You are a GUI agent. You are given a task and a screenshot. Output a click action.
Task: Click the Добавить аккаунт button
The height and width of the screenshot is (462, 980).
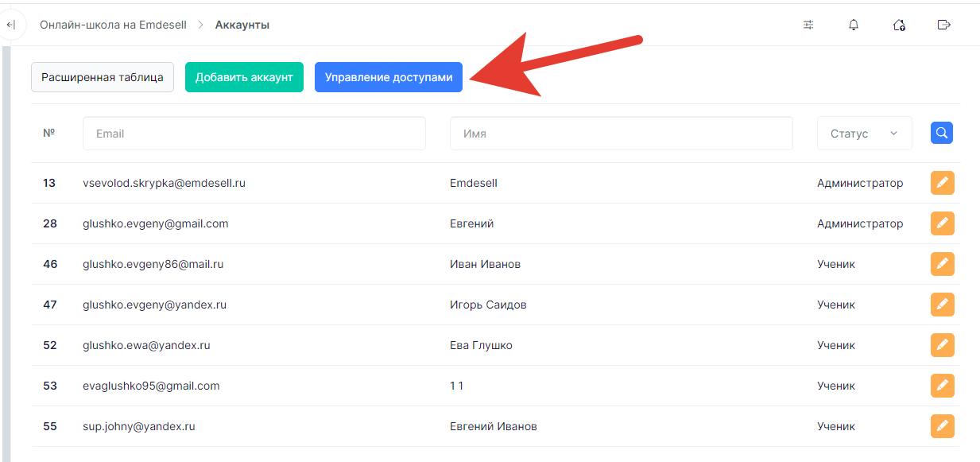tap(244, 77)
